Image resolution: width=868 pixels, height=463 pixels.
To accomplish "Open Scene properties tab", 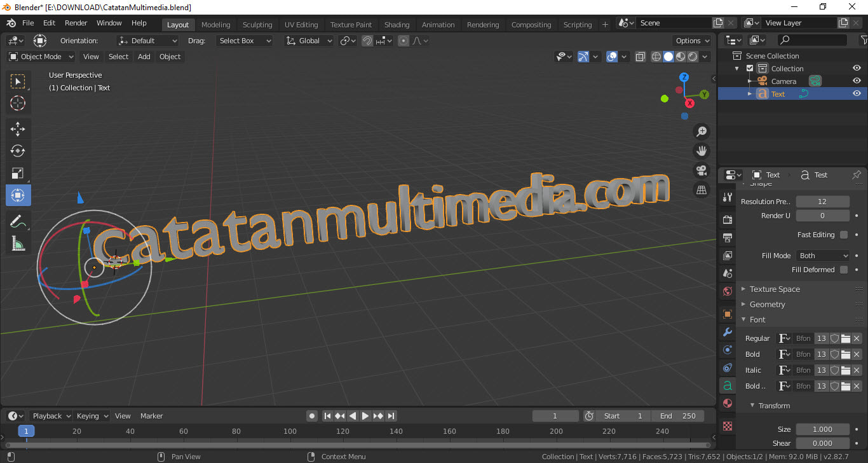I will pyautogui.click(x=728, y=273).
